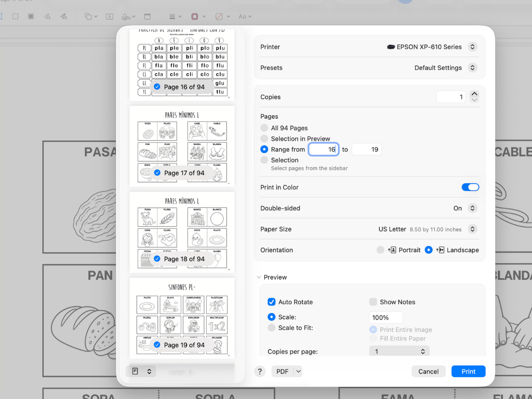Click the help question mark button
The image size is (532, 399).
point(260,372)
